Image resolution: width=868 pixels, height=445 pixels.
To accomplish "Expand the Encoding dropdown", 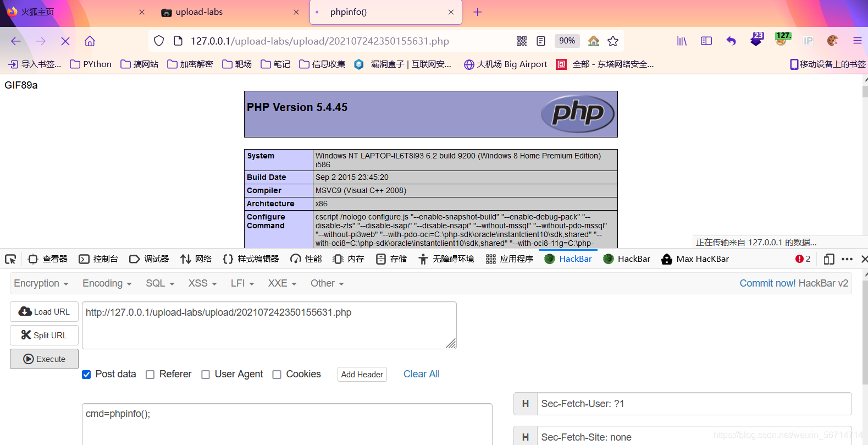I will point(107,283).
